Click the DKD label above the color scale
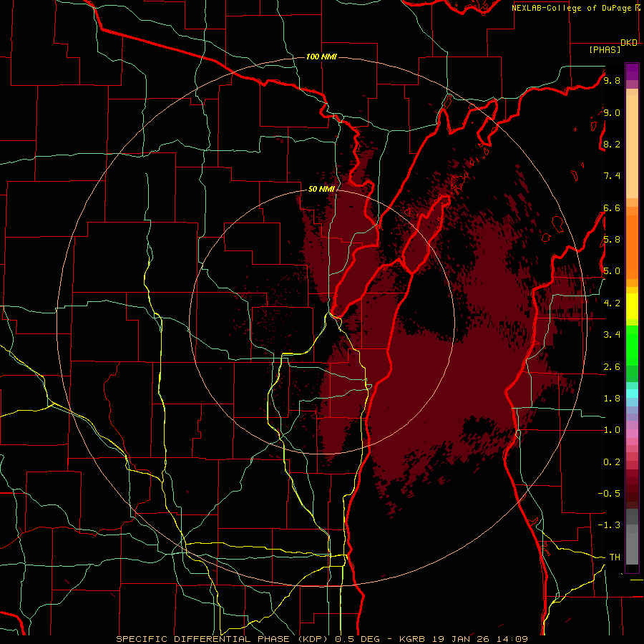This screenshot has height=644, width=644. point(629,43)
